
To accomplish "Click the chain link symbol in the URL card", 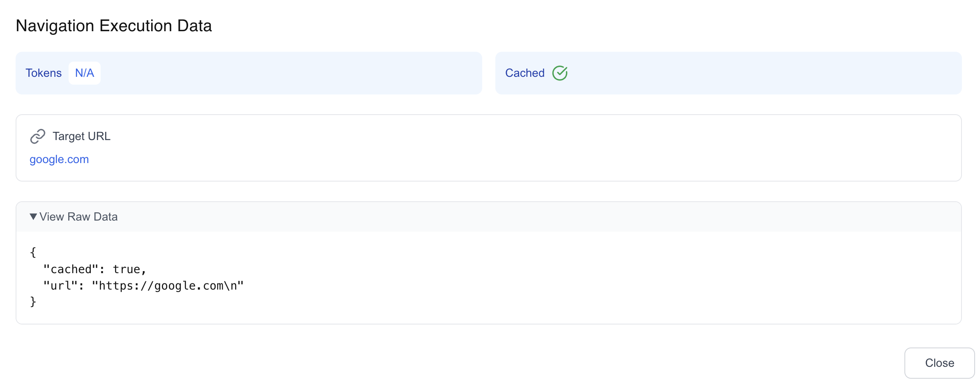I will [37, 136].
